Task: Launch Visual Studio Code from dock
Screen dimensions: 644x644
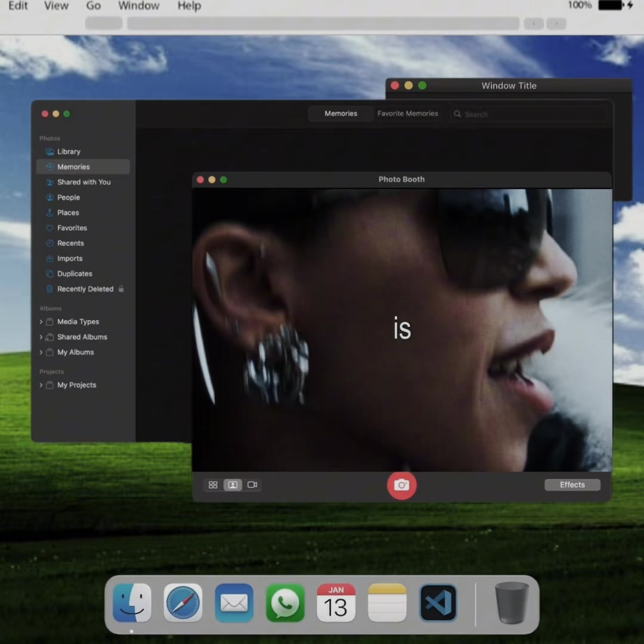Action: (438, 602)
